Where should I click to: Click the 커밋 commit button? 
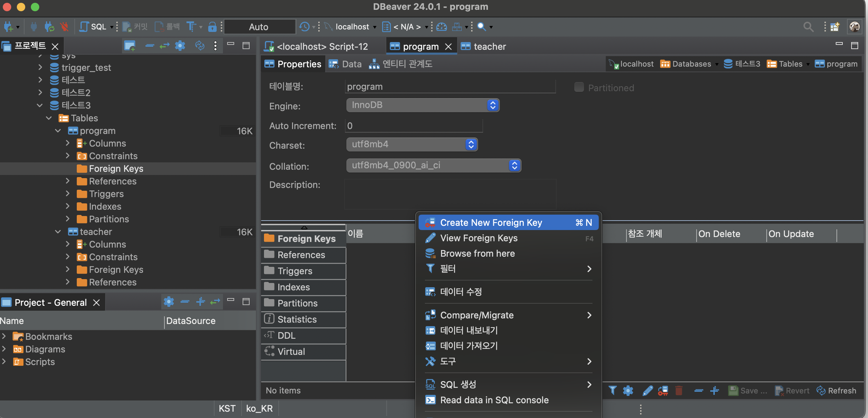(135, 27)
